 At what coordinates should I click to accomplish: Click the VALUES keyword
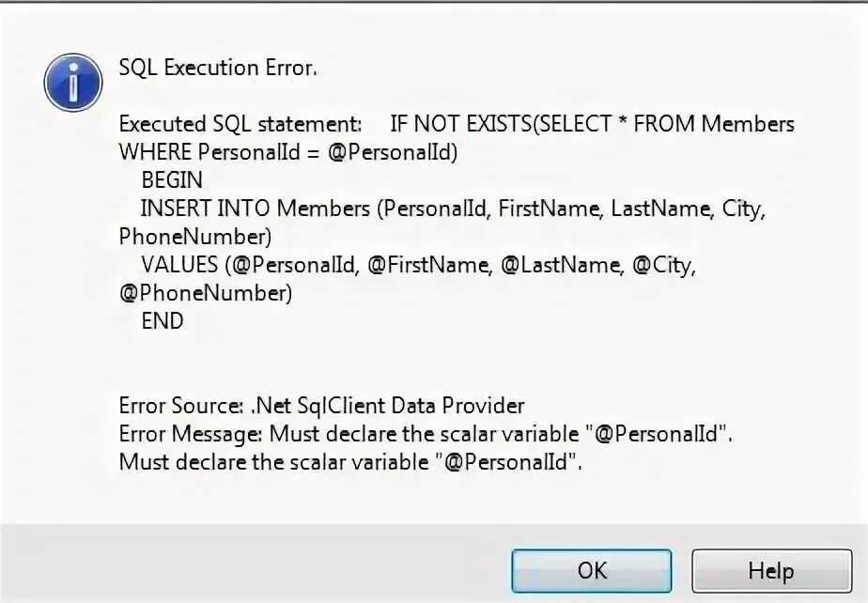180,265
